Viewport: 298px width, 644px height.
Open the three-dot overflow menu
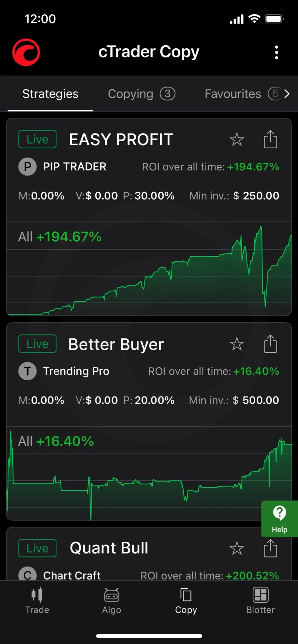tap(276, 53)
